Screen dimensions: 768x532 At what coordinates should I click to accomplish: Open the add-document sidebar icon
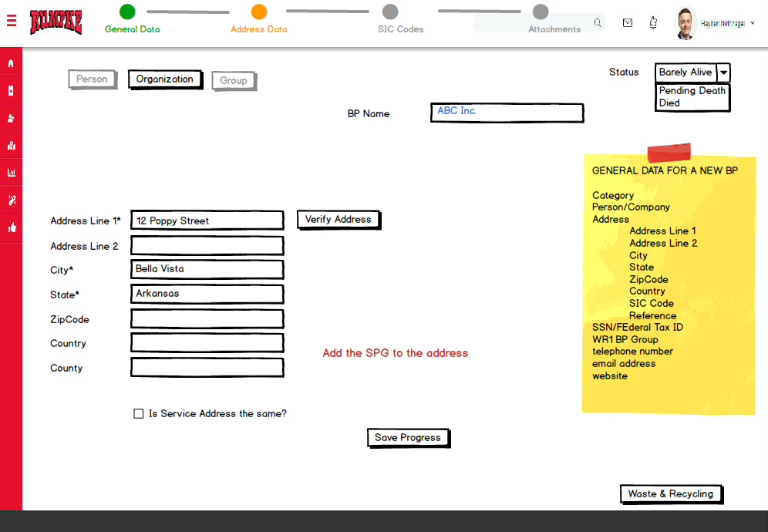point(11,91)
